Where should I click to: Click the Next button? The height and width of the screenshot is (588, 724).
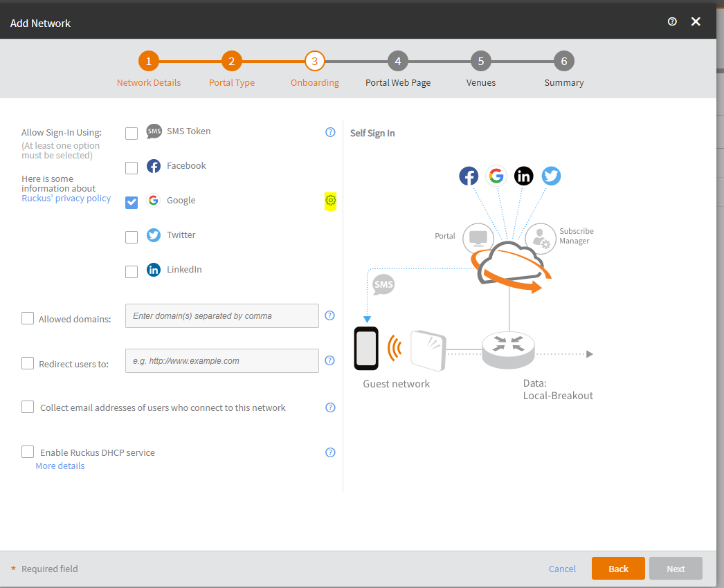(676, 568)
